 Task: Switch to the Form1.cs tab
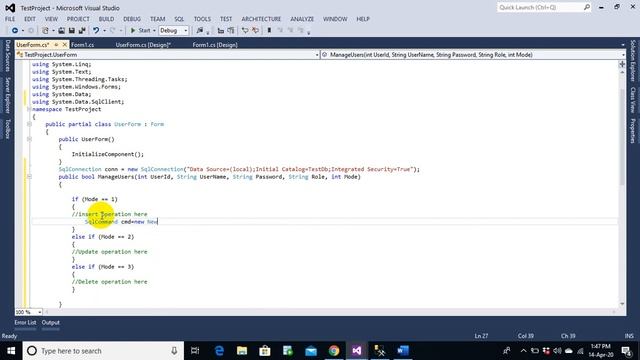[83, 45]
